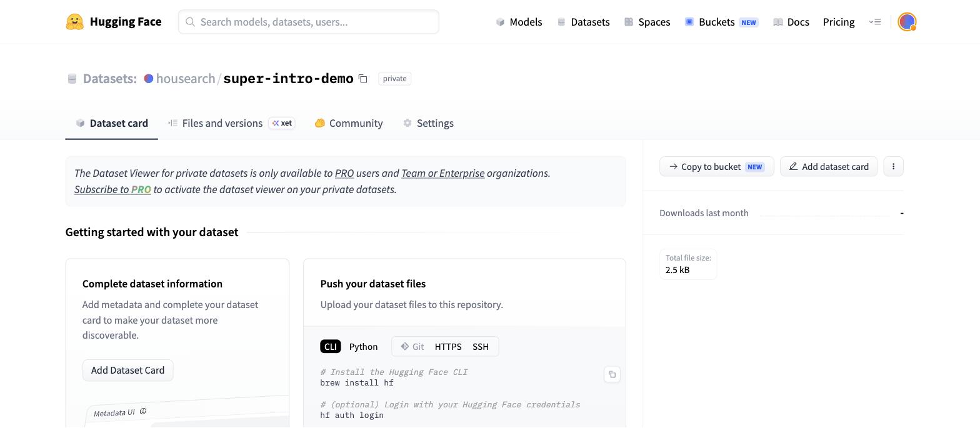Open the Models page
Screen dimensions: 980x428
tap(519, 22)
